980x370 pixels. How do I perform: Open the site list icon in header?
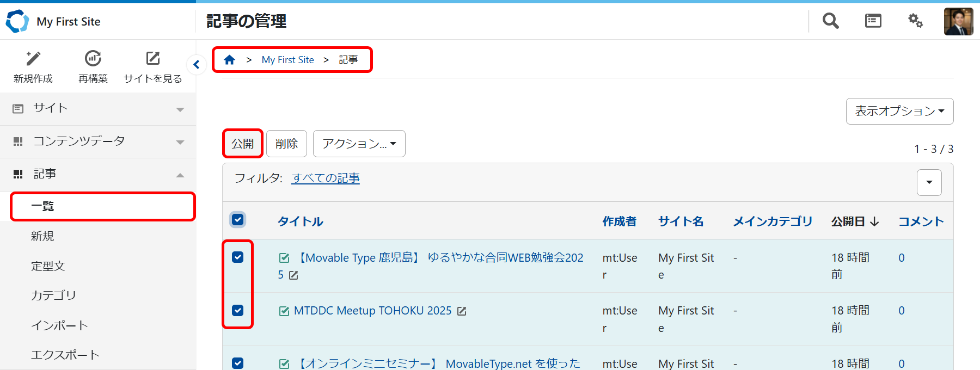pos(873,21)
